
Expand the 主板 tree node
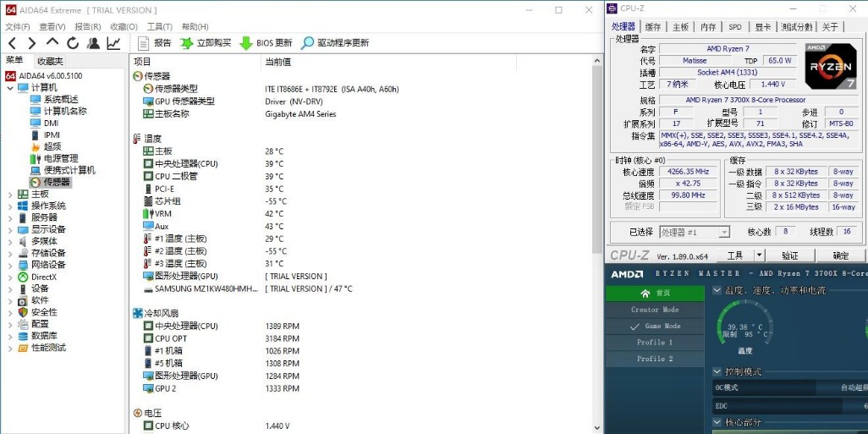(x=10, y=195)
